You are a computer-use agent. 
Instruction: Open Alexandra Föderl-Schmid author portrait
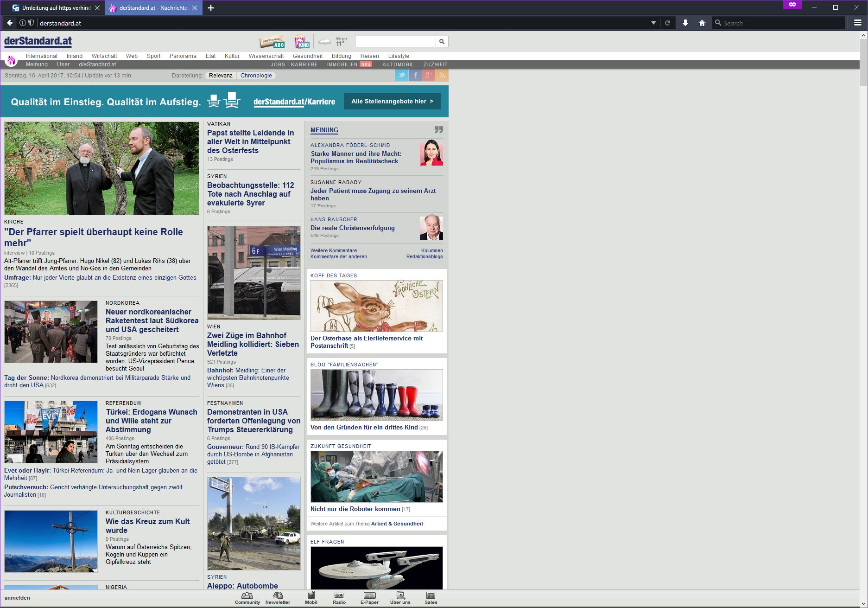click(431, 153)
